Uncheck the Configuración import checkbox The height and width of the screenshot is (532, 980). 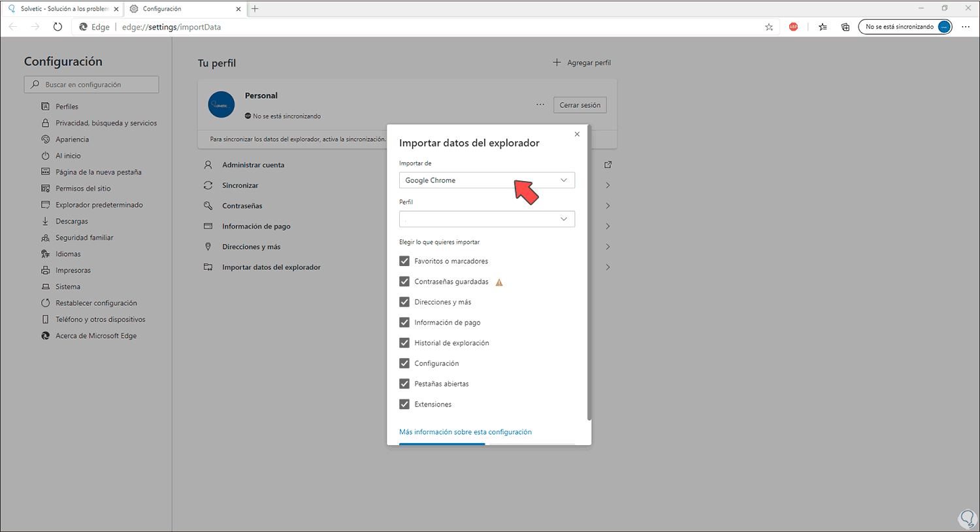click(404, 363)
